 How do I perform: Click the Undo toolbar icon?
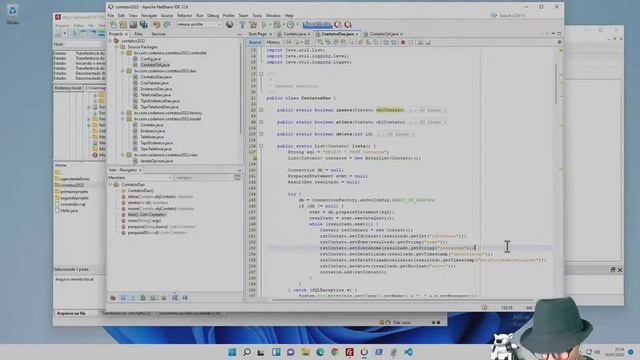click(157, 25)
